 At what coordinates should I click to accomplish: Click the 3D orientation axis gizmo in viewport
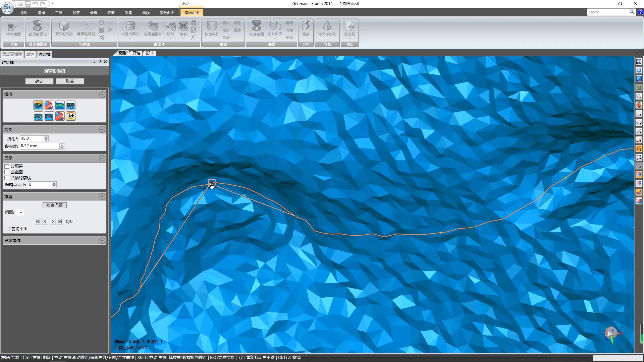pos(612,335)
